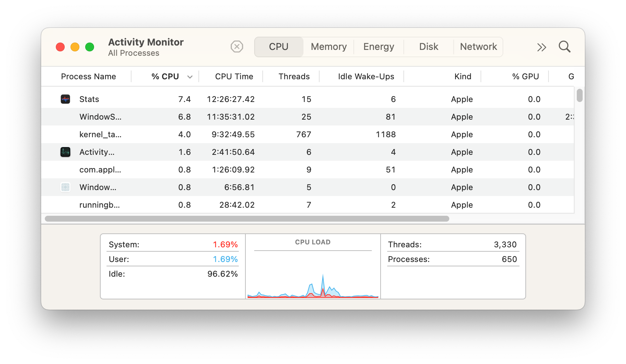Click CPU time value 9:32:49.55
This screenshot has width=626, height=364.
[x=233, y=134]
